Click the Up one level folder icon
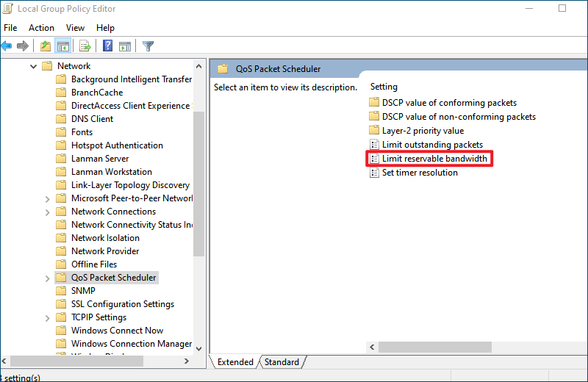The image size is (588, 382). (x=46, y=46)
